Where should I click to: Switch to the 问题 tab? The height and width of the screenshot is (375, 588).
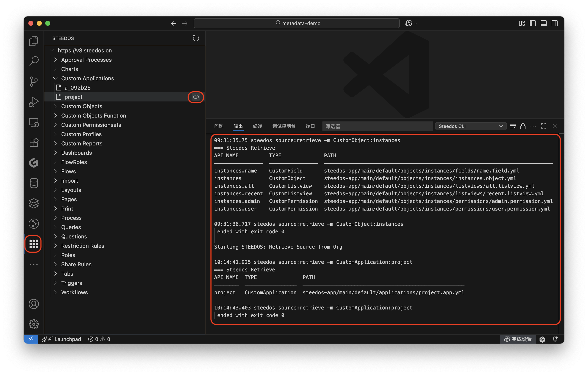click(x=219, y=126)
